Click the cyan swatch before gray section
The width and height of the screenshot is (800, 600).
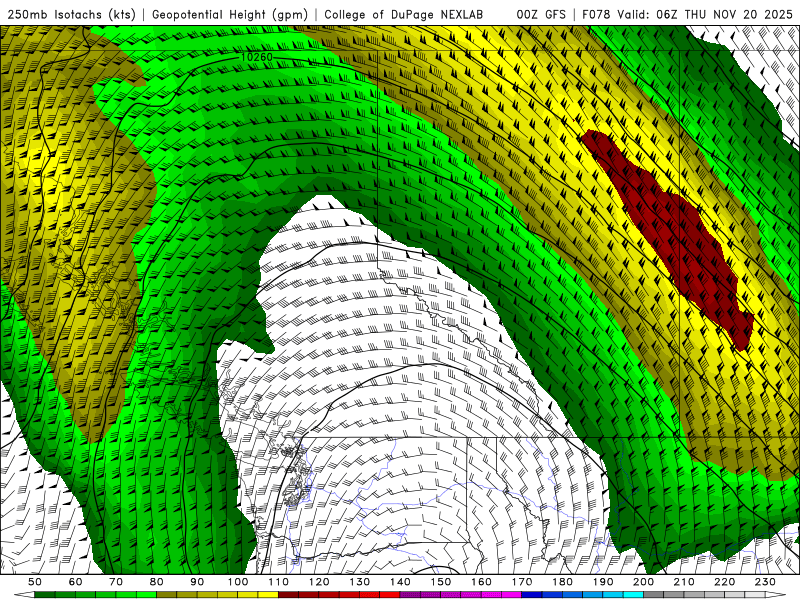point(633,595)
